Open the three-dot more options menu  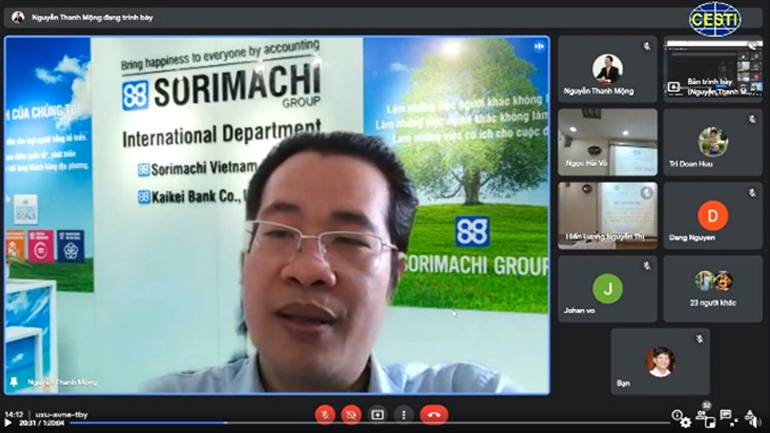pyautogui.click(x=404, y=415)
